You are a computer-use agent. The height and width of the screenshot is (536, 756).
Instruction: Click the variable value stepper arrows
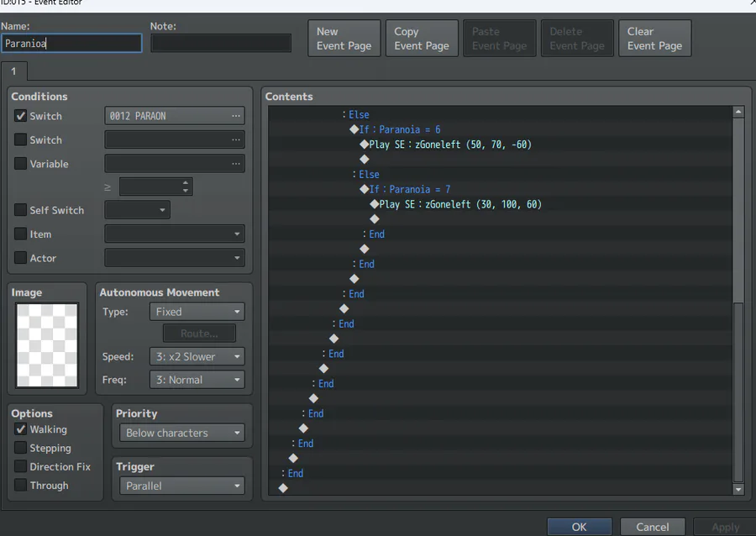click(x=186, y=187)
